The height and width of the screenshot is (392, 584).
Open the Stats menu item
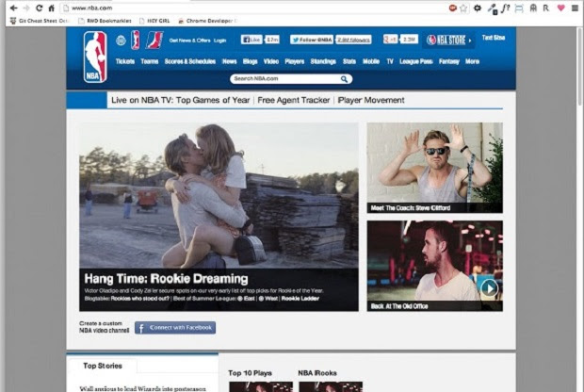pyautogui.click(x=349, y=61)
